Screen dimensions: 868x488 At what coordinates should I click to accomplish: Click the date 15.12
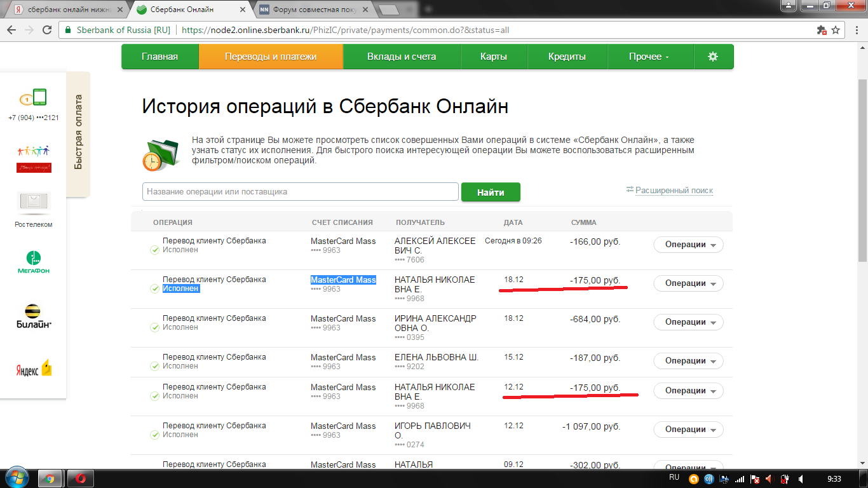[x=513, y=357]
